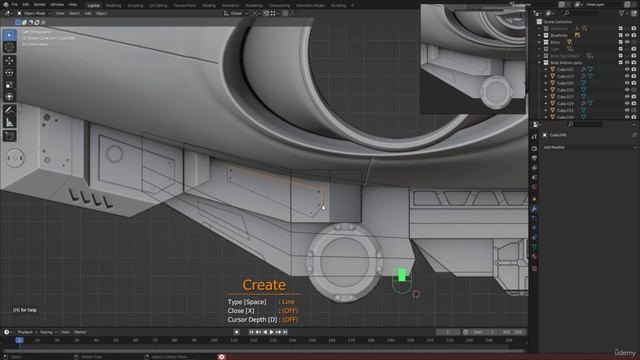Click the outliner filter funnel icon
The image size is (640, 360).
[622, 13]
